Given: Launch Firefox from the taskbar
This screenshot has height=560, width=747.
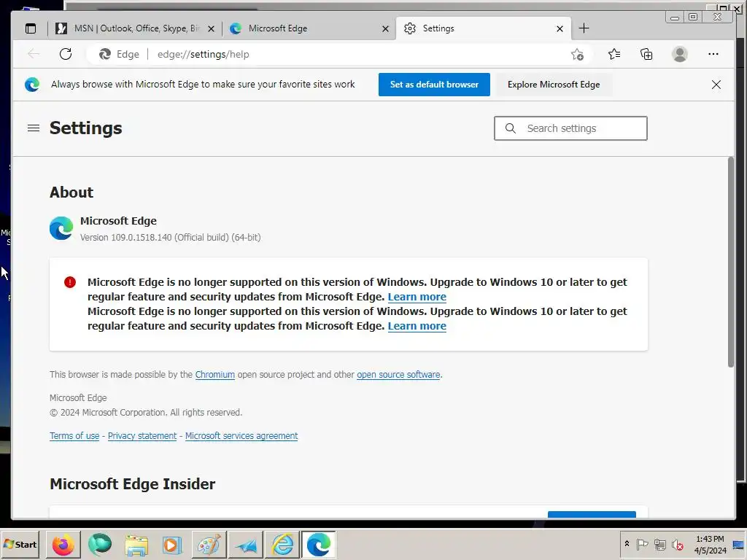Looking at the screenshot, I should tap(63, 545).
